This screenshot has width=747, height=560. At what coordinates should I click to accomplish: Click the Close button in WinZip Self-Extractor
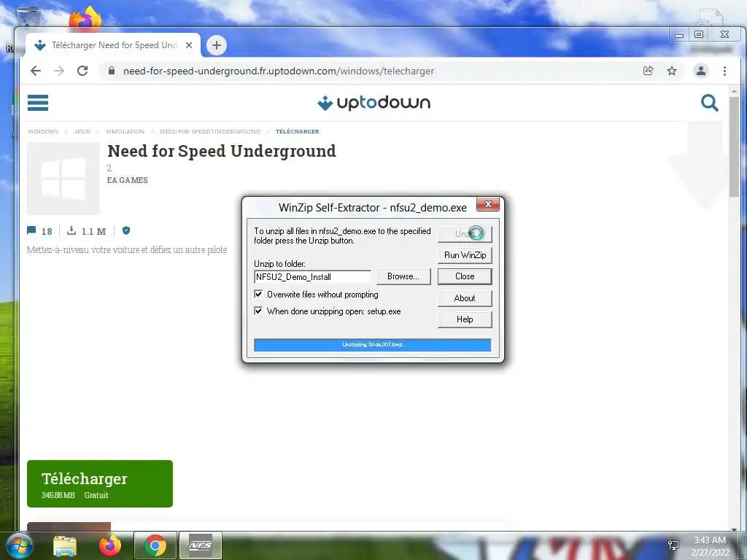(x=465, y=276)
